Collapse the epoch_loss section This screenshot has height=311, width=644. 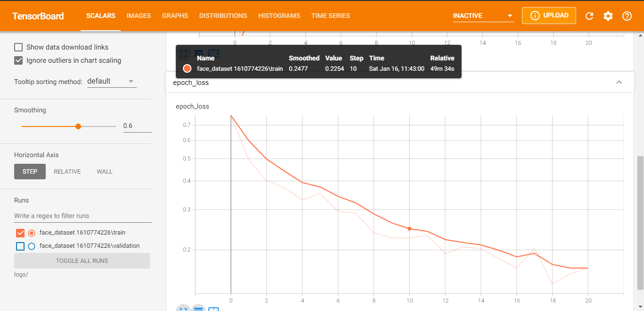[x=619, y=83]
